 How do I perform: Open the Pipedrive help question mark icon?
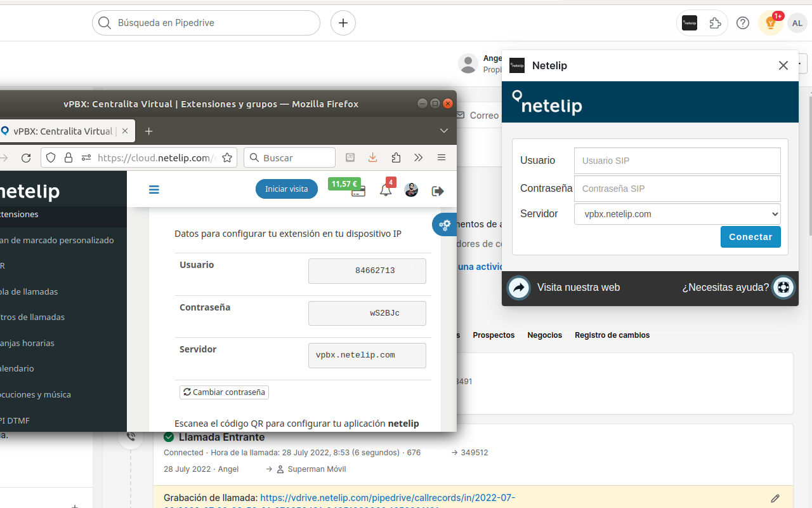click(x=743, y=23)
